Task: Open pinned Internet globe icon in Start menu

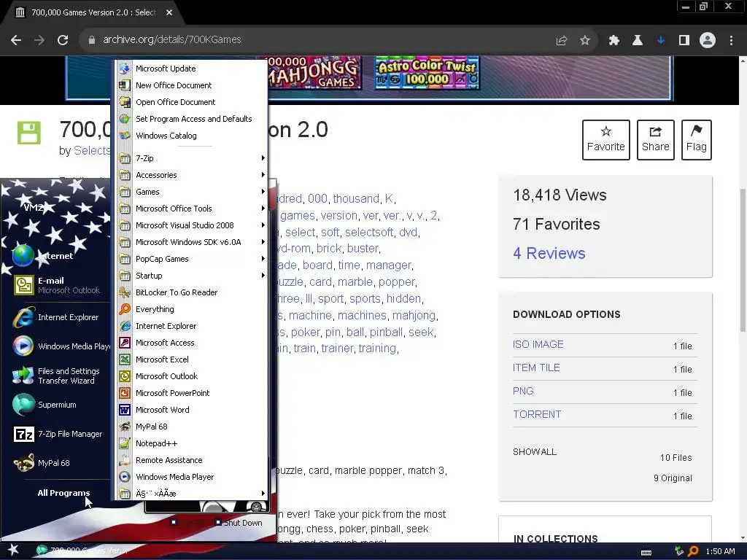Action: (x=23, y=256)
